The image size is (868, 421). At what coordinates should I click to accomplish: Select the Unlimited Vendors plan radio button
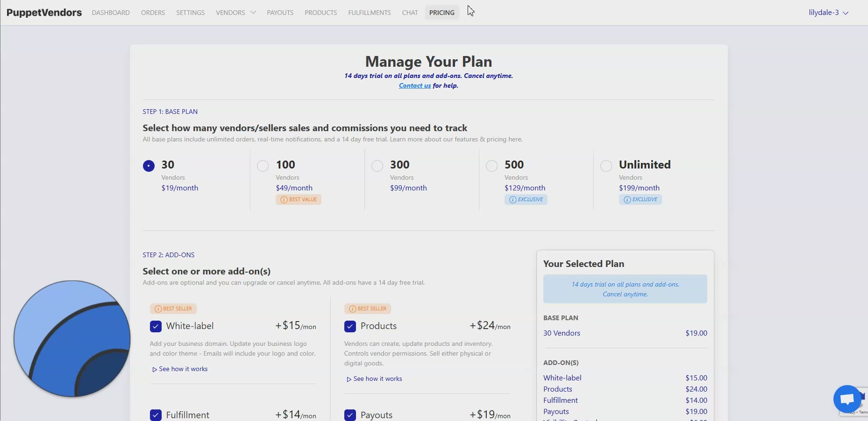point(606,166)
